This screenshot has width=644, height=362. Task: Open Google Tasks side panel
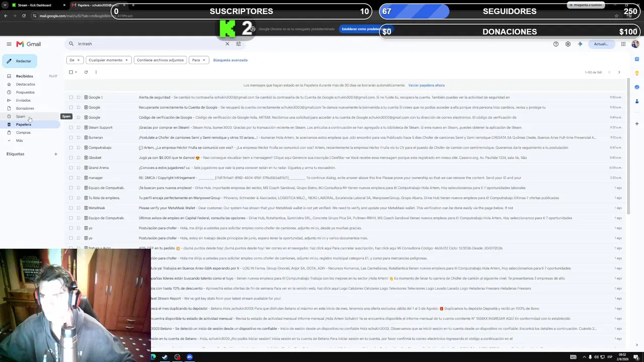click(637, 87)
